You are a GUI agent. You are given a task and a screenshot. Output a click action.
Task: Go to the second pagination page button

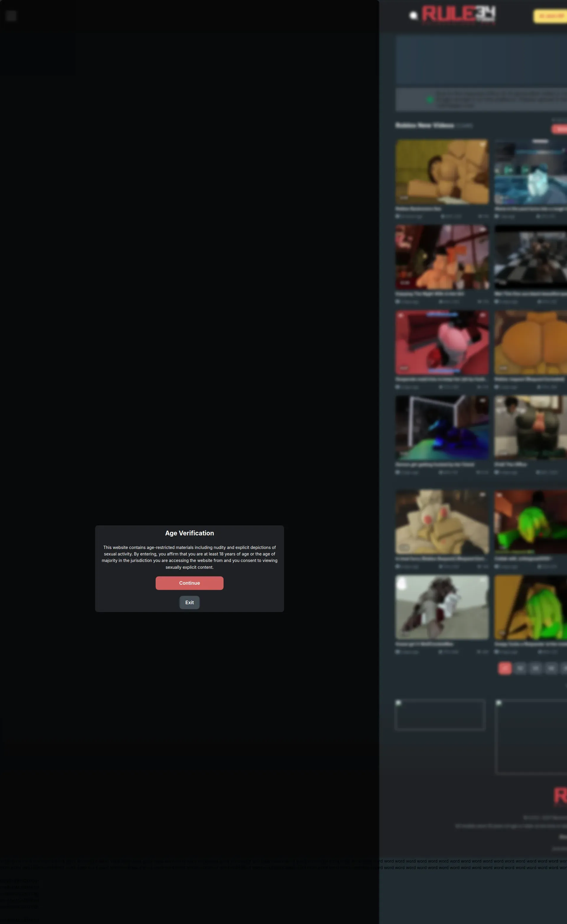520,668
